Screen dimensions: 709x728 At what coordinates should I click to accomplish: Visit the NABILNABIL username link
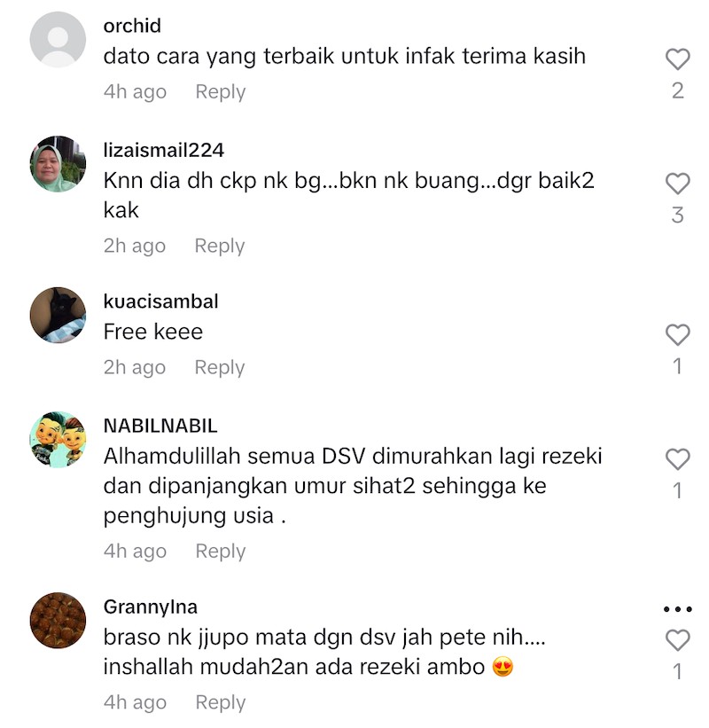pos(160,427)
